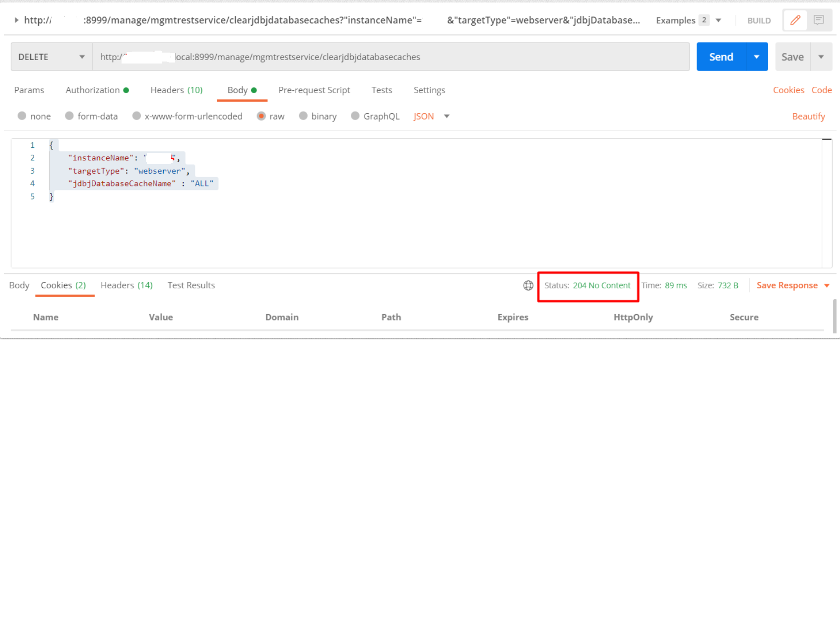The width and height of the screenshot is (840, 641).
Task: Click the Domain column header
Action: click(282, 317)
